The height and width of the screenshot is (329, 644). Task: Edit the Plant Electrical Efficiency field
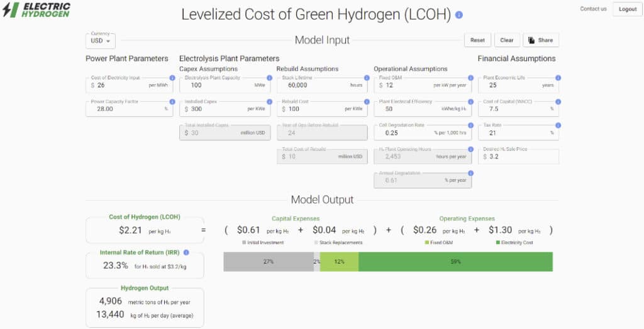coord(423,109)
